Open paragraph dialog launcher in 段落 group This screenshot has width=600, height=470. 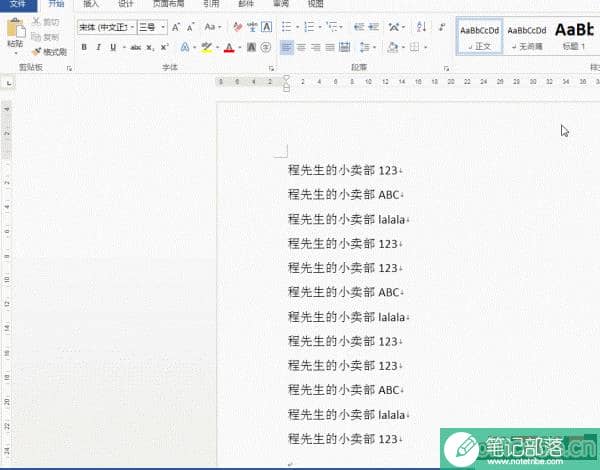pyautogui.click(x=446, y=68)
